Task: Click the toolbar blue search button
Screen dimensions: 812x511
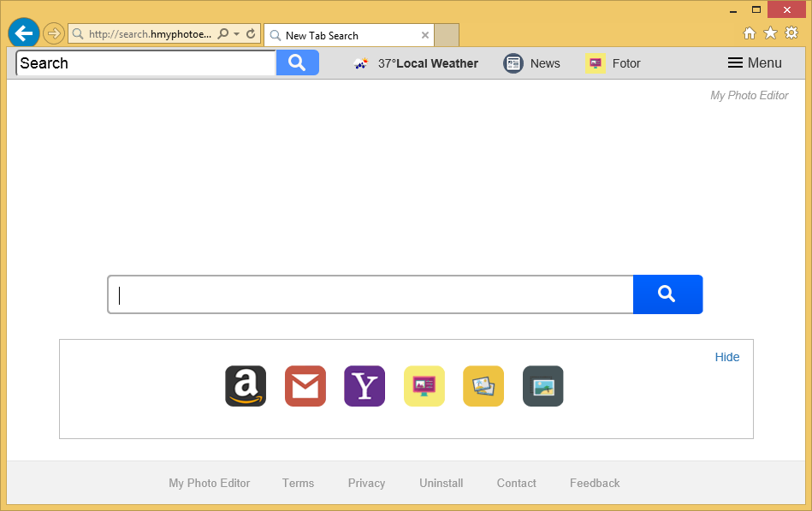Action: click(x=297, y=62)
